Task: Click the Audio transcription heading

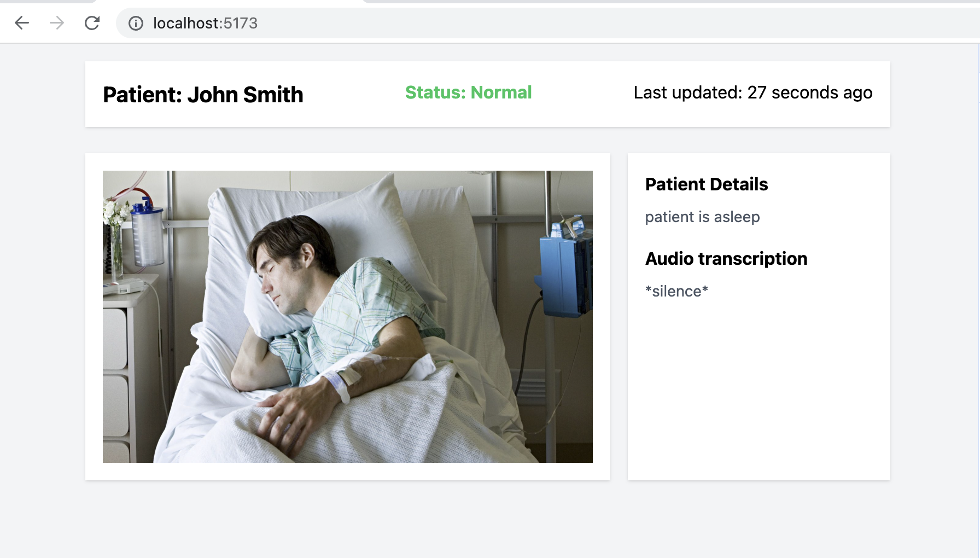Action: 726,259
